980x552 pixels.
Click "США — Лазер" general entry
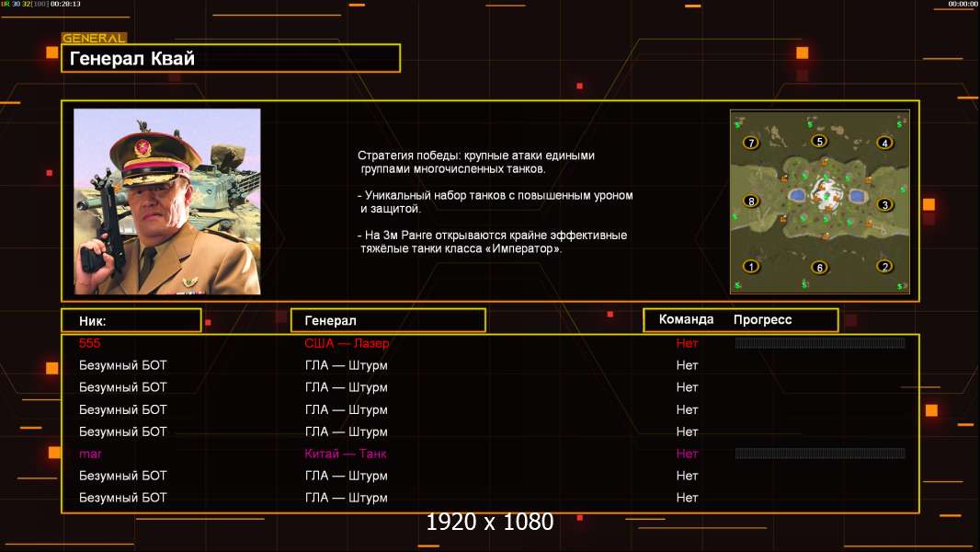tap(347, 342)
